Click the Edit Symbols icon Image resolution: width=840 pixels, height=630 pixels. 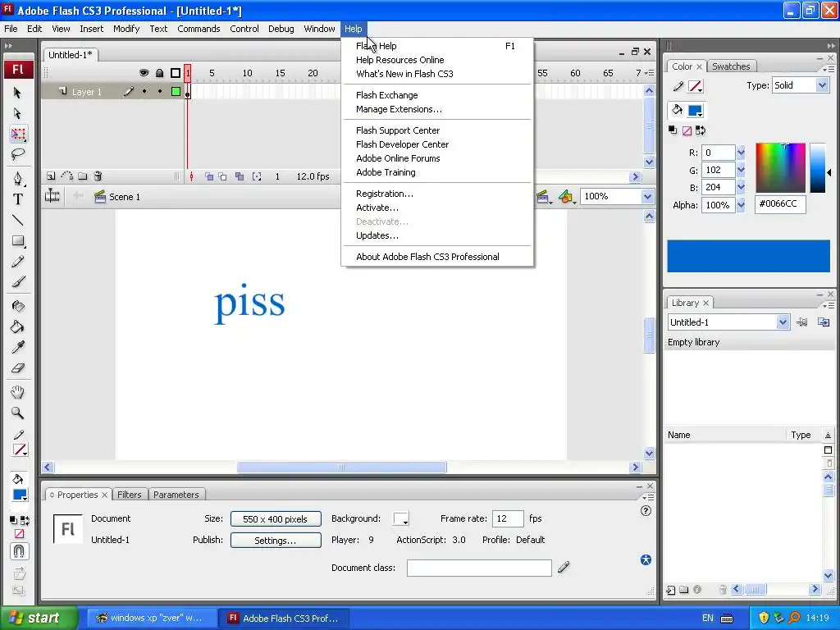(566, 197)
